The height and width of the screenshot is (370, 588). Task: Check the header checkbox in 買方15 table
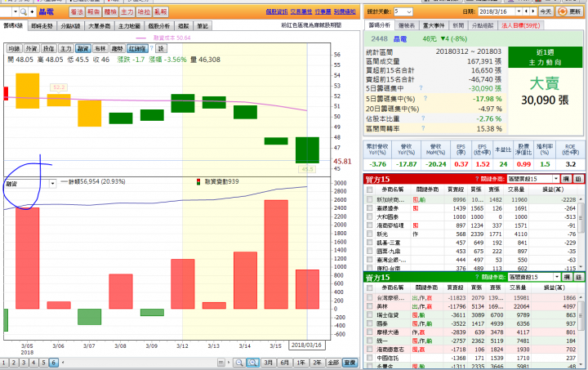click(369, 189)
